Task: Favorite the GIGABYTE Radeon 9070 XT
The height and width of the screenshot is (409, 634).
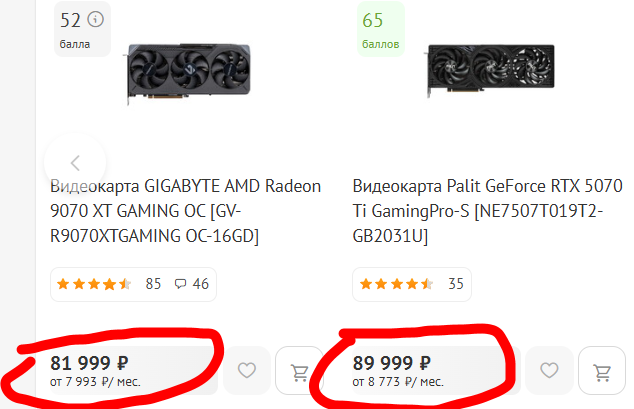Action: coord(247,372)
